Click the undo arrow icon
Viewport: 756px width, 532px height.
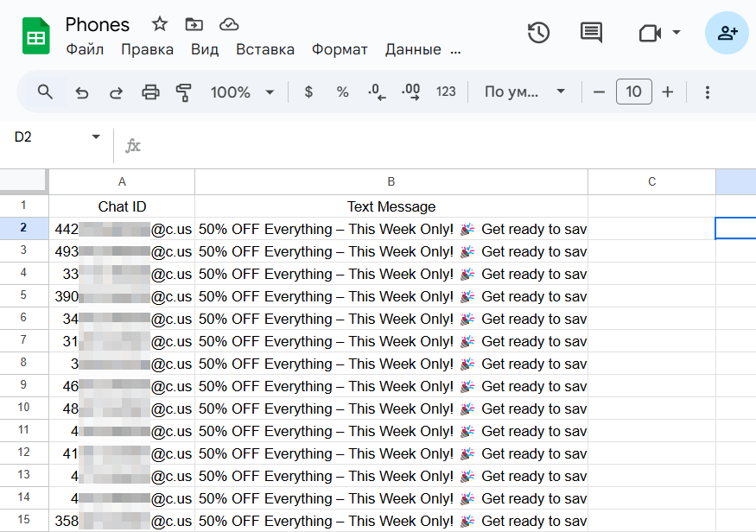click(82, 92)
